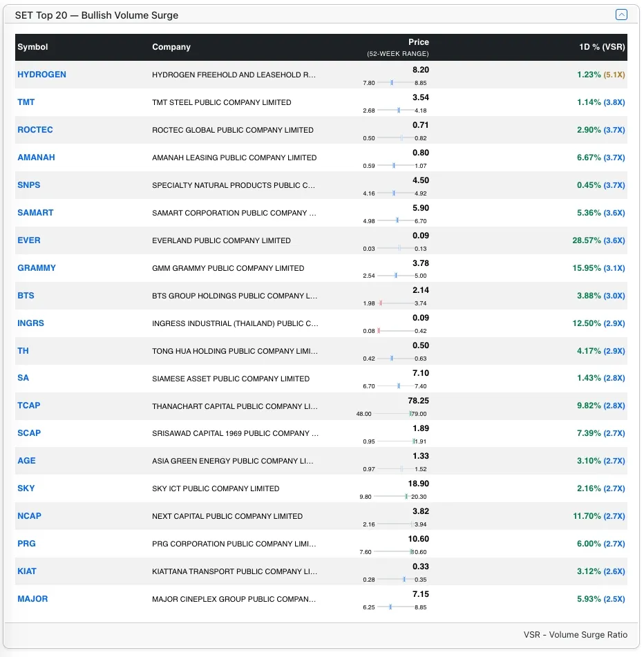Select company name GMM GRAMMY PUBLIC COMPANY LIMITED
The height and width of the screenshot is (657, 644).
[228, 268]
